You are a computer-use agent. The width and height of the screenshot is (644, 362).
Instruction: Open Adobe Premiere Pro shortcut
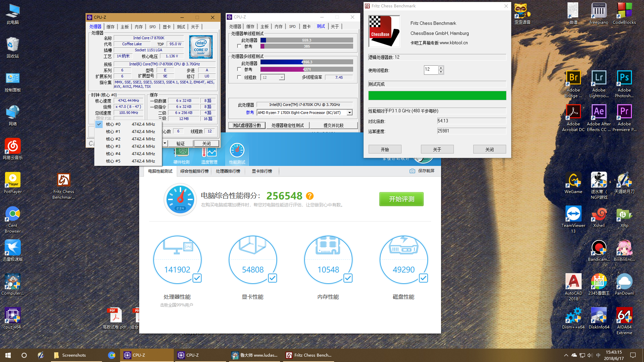coord(624,118)
